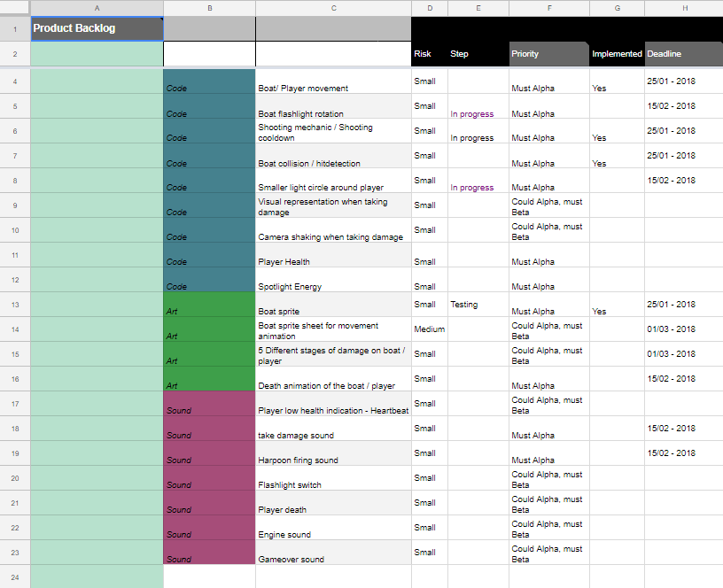Select all cells using the corner button

(x=13, y=8)
